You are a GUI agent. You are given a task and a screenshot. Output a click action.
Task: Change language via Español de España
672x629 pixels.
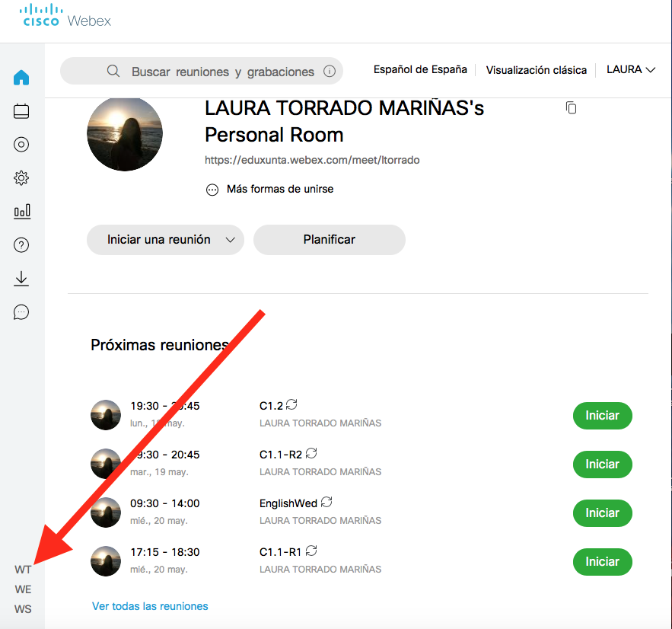(420, 69)
